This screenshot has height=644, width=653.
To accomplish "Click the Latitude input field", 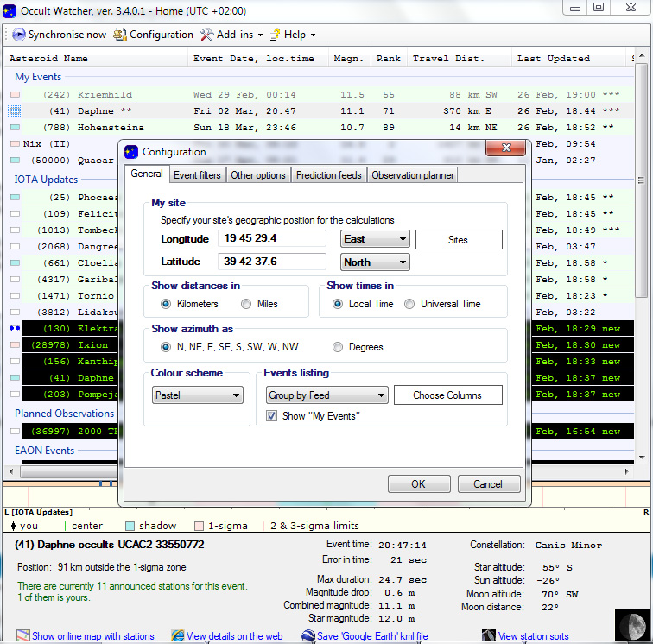I will click(272, 262).
